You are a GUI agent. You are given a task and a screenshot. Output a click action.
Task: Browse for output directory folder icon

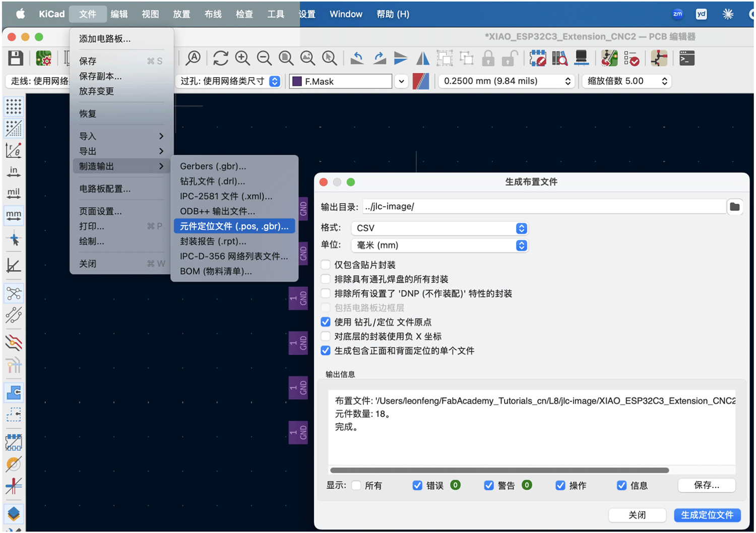pyautogui.click(x=735, y=207)
